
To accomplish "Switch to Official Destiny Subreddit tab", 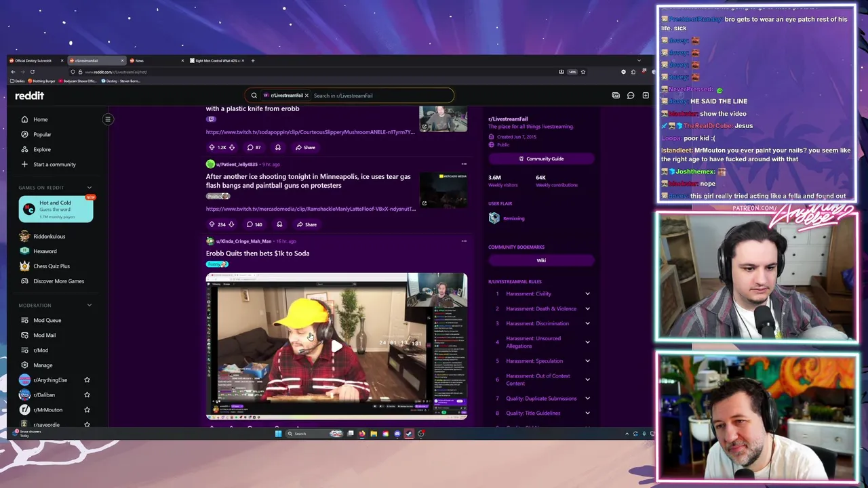I will tap(34, 61).
